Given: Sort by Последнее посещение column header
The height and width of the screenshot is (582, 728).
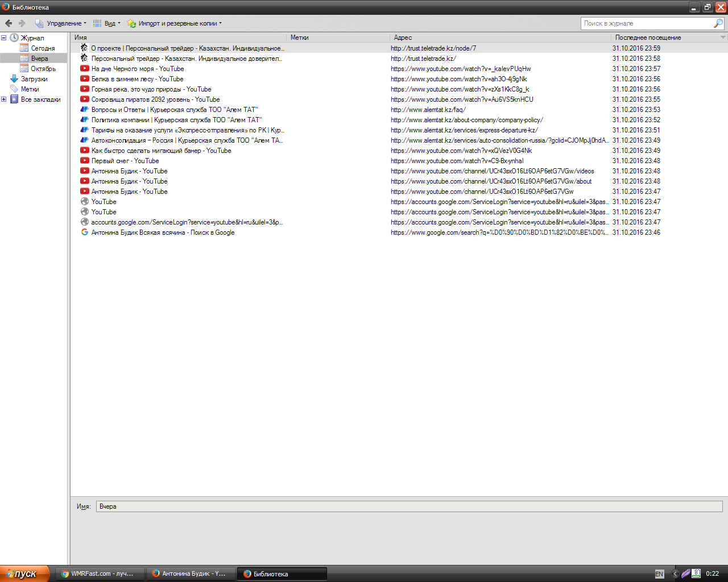Looking at the screenshot, I should point(665,38).
